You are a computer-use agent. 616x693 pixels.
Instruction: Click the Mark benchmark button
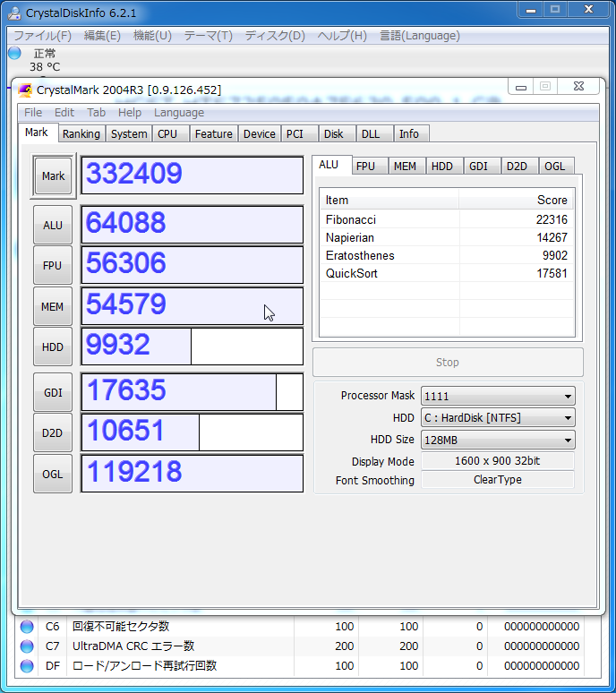click(53, 175)
